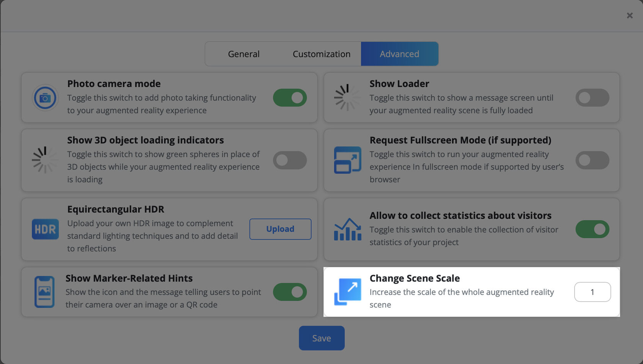Click the Show Loader spinner icon

[x=347, y=98]
